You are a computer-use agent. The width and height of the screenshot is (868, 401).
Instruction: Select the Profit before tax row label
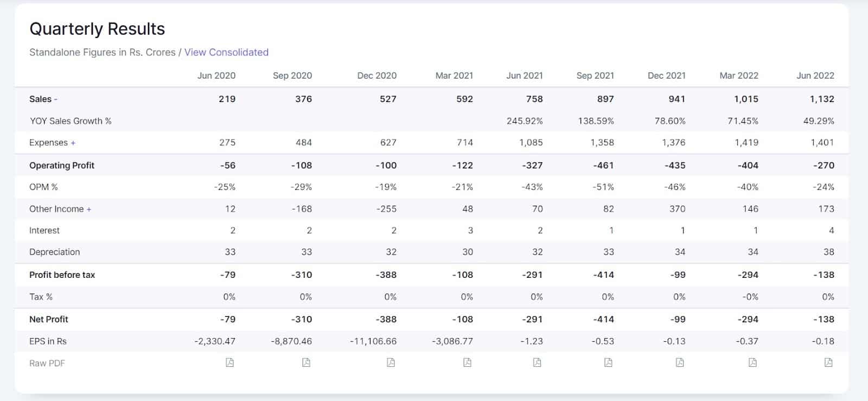point(62,275)
